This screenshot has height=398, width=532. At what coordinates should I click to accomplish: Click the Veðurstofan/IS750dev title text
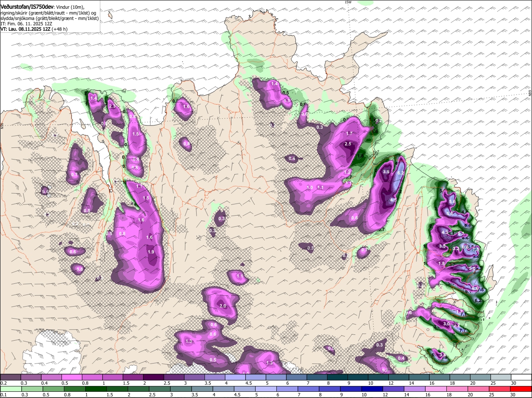27,7
